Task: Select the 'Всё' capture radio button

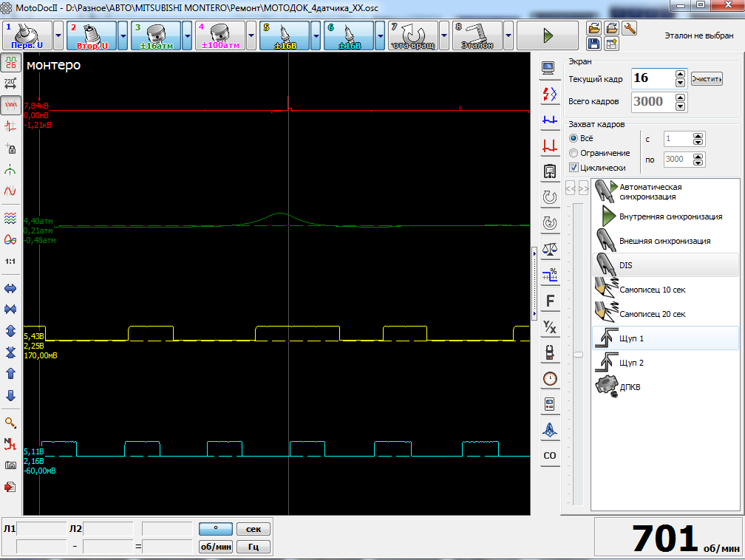Action: coord(574,138)
